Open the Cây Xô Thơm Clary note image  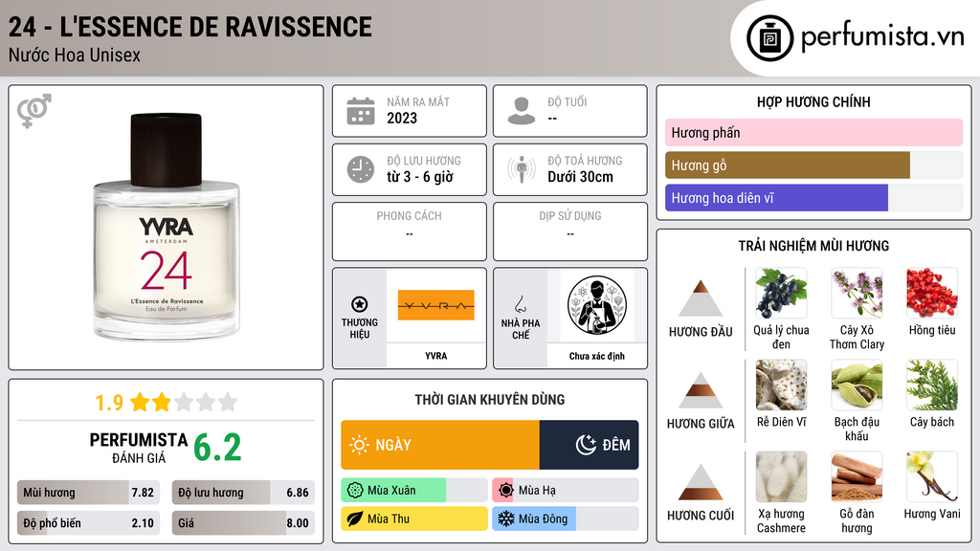tap(857, 294)
